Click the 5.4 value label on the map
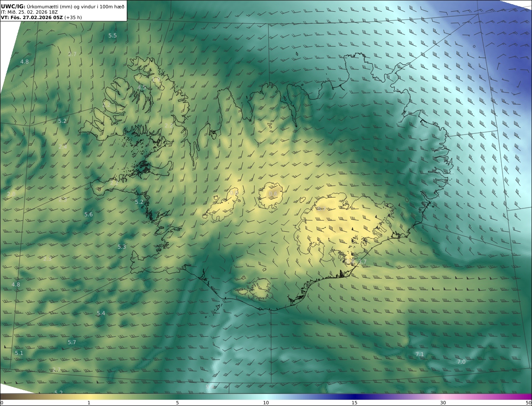The image size is (532, 406). 101,313
